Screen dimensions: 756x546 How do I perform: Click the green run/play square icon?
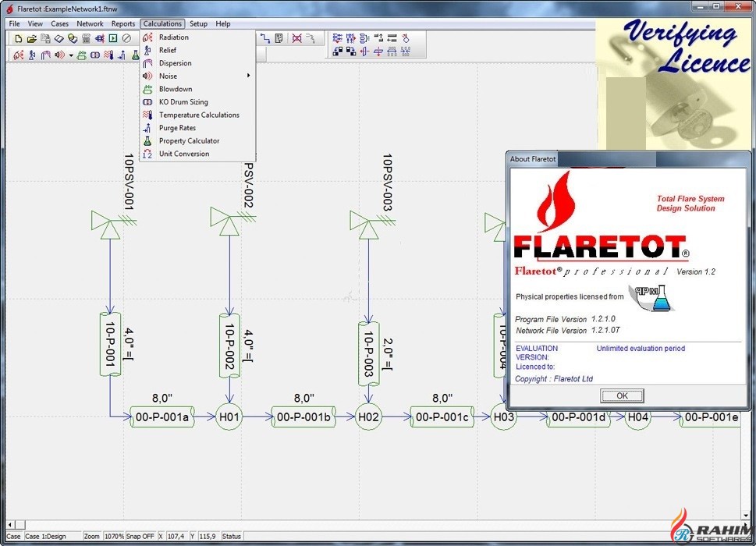pyautogui.click(x=113, y=38)
